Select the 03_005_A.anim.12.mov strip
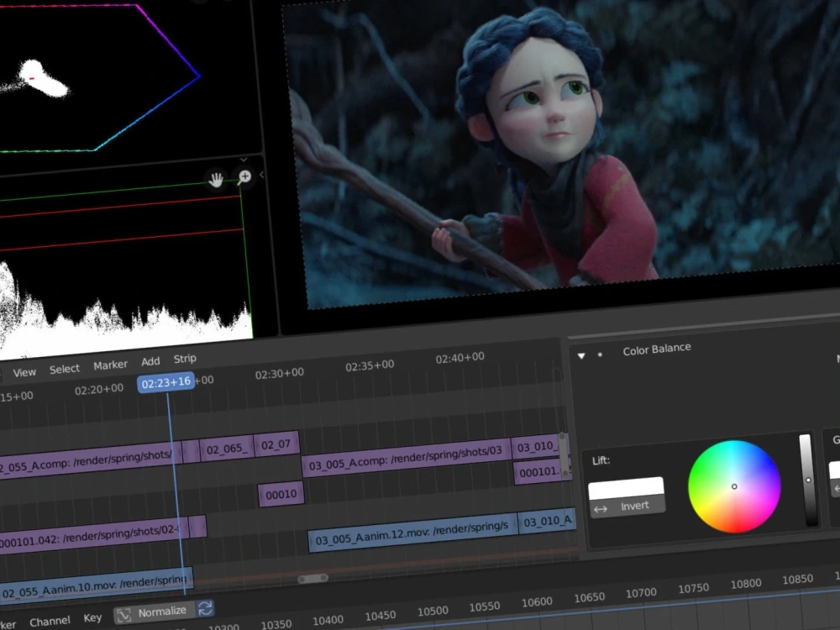This screenshot has width=840, height=630. (x=412, y=533)
